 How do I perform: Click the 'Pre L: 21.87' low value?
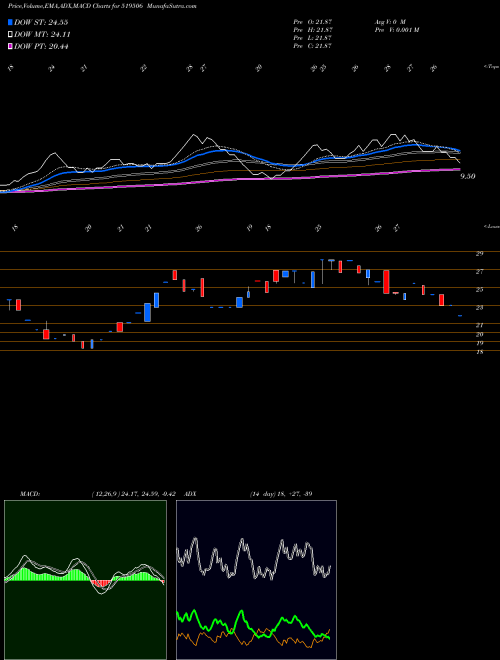pos(313,38)
